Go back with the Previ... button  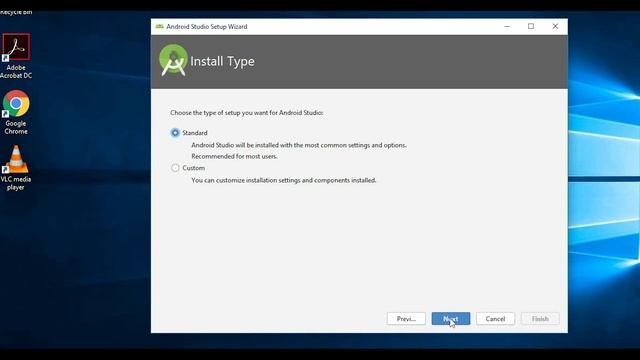tap(406, 319)
